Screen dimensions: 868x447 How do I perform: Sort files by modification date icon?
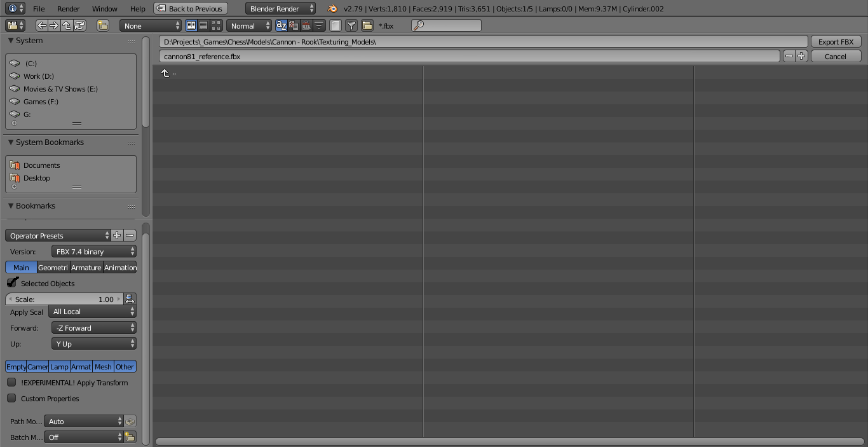306,25
